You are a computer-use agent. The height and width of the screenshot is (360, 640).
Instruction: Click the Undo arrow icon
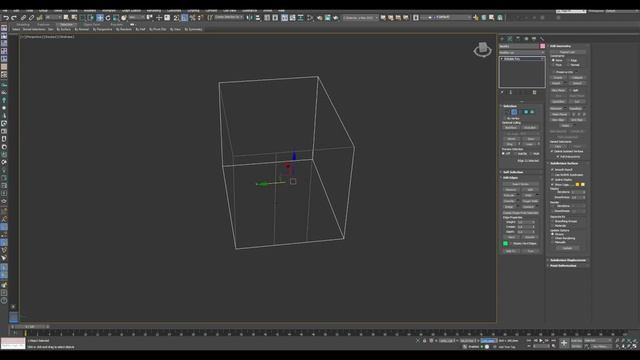click(6, 18)
